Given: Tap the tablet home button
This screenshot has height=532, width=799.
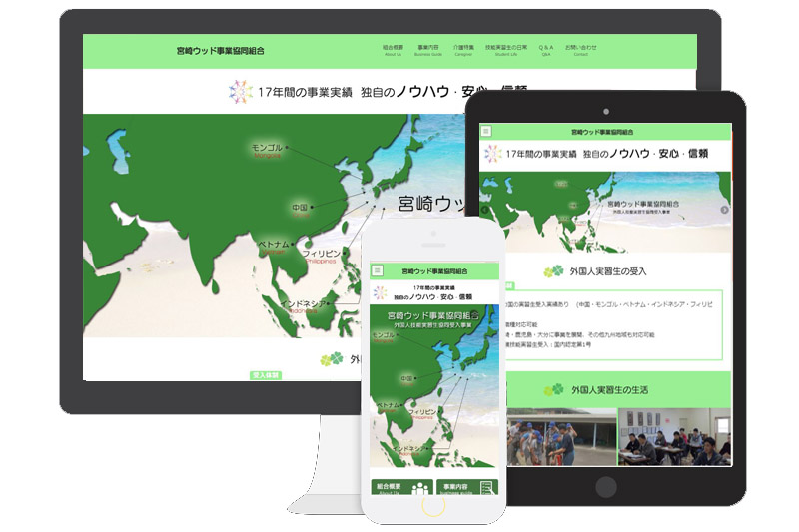Looking at the screenshot, I should (606, 487).
